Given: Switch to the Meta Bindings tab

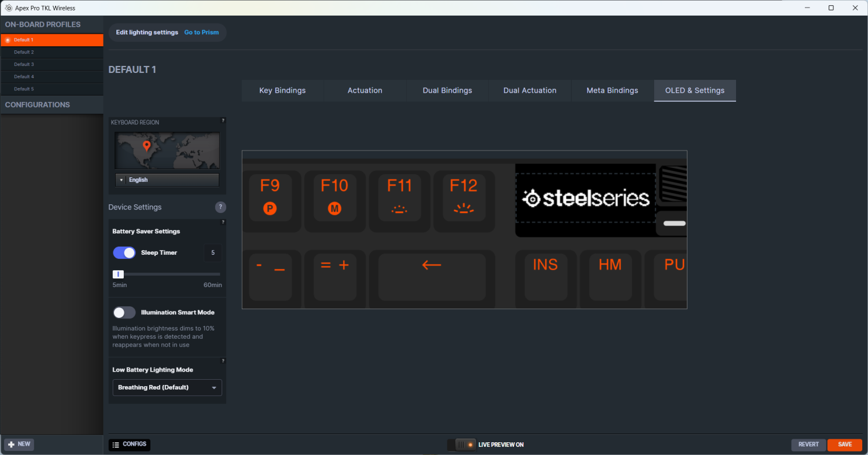Looking at the screenshot, I should point(612,90).
